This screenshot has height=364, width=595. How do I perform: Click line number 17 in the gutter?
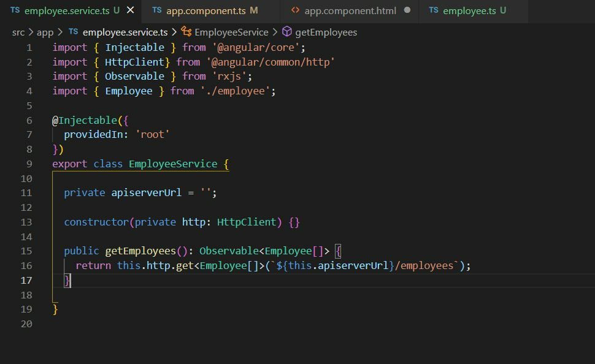click(26, 281)
